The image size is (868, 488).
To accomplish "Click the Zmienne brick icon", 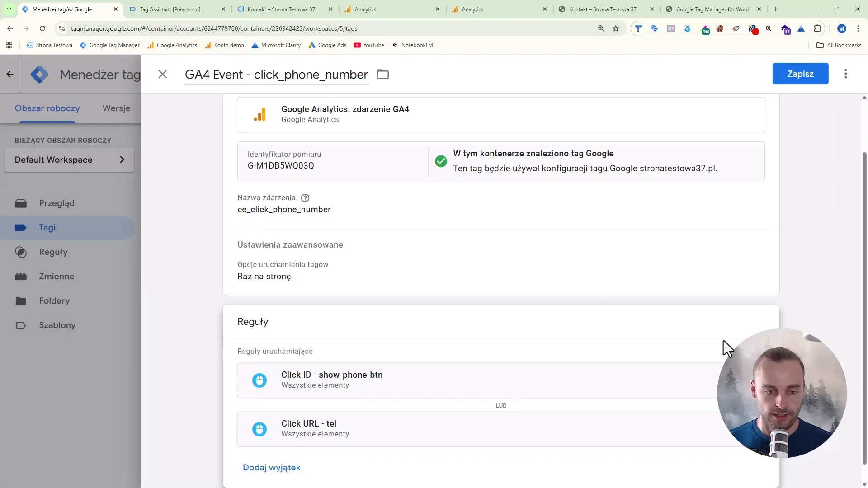I will [21, 277].
